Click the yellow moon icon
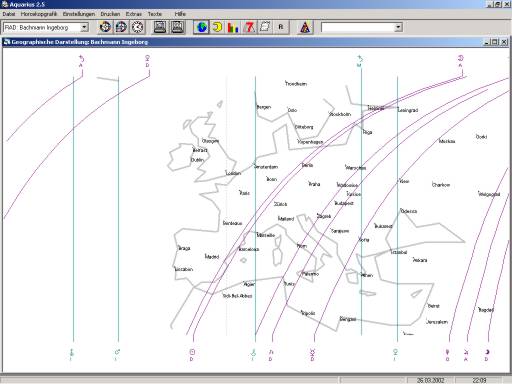The width and height of the screenshot is (512, 384). coord(217,27)
